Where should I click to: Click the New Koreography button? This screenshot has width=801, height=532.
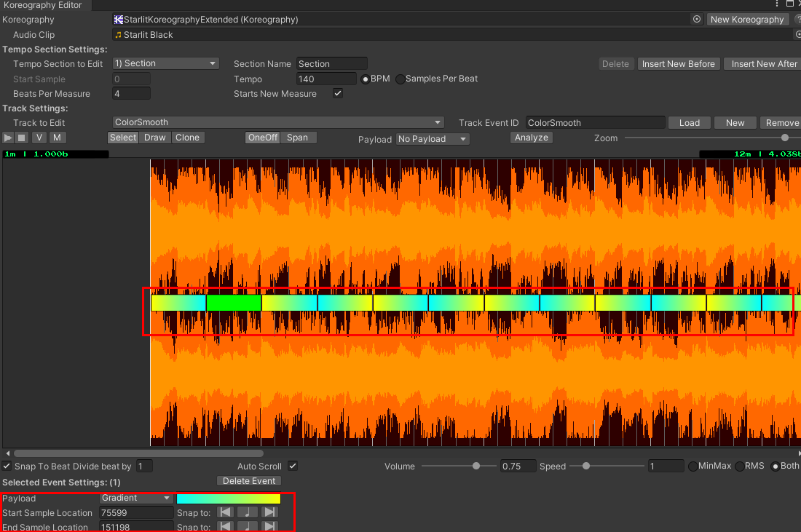pos(747,20)
